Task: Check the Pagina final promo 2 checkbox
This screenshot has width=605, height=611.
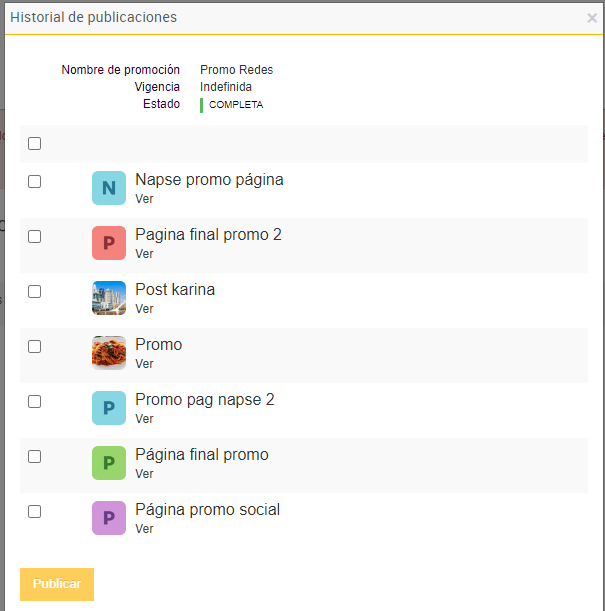Action: [35, 237]
